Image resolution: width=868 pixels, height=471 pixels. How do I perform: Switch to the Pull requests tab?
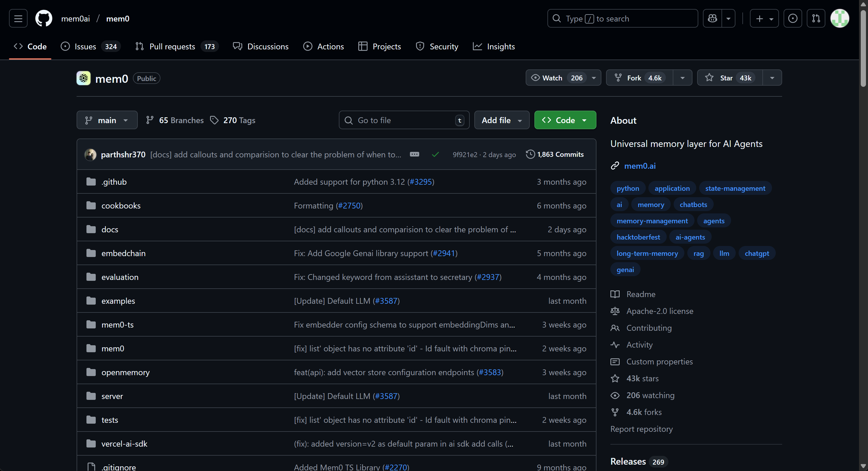tap(177, 46)
